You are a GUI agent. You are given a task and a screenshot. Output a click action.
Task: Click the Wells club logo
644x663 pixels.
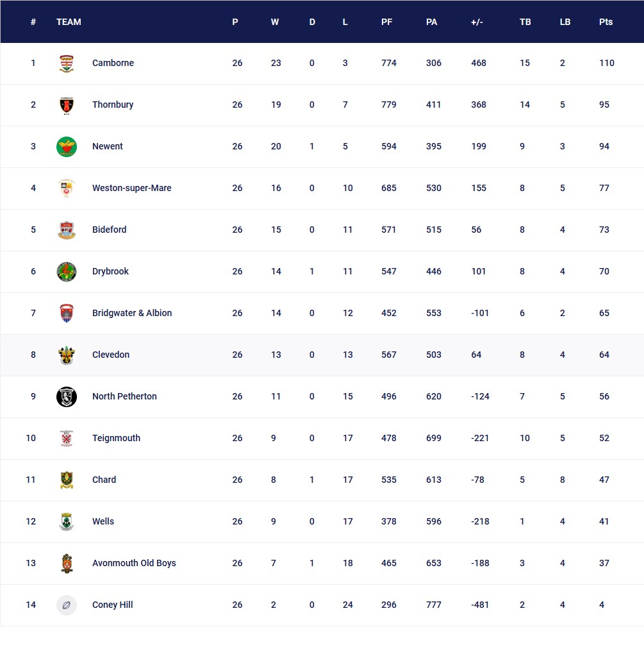coord(66,521)
